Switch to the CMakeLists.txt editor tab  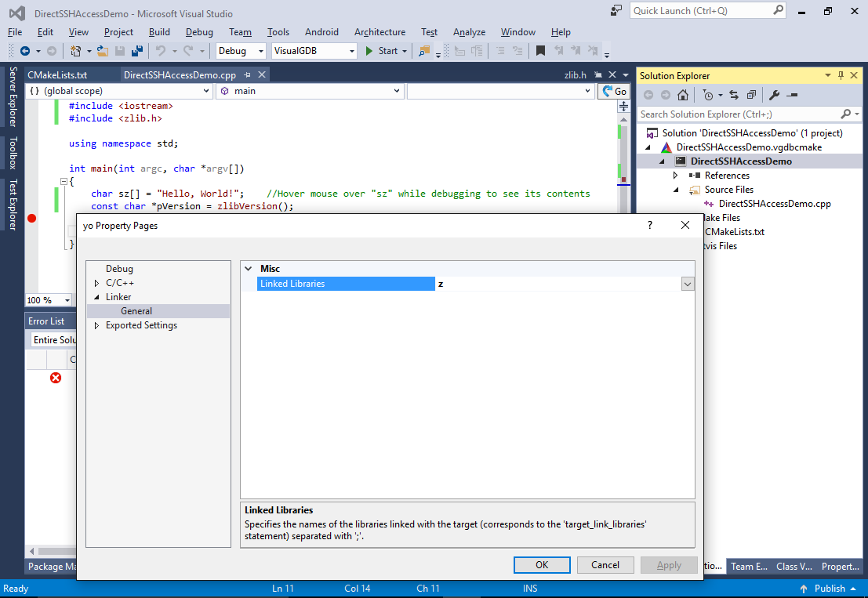[x=57, y=75]
